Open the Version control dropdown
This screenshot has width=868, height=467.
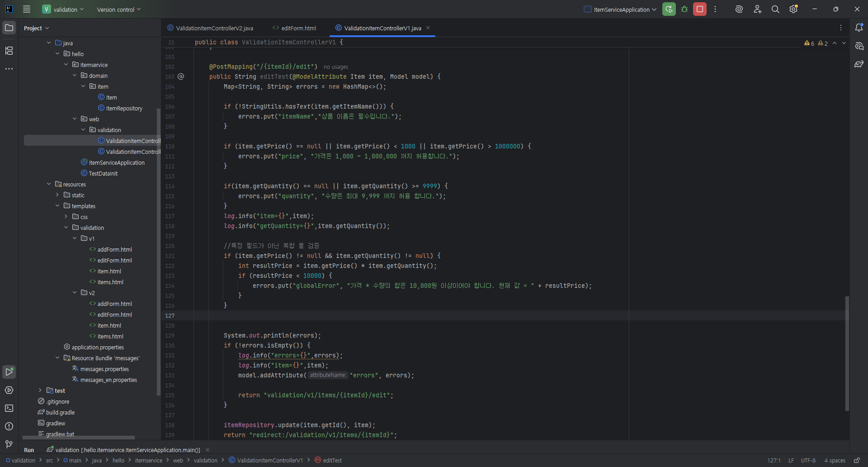click(x=119, y=9)
